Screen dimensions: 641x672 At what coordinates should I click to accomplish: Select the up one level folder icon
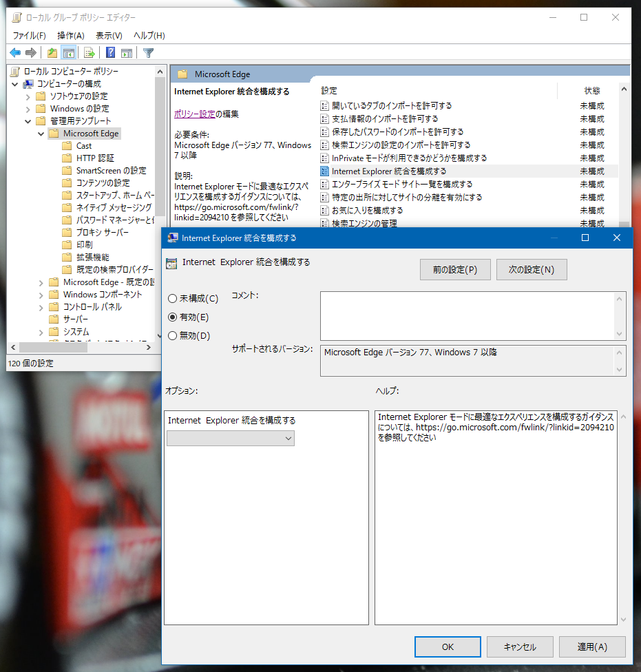[x=52, y=52]
